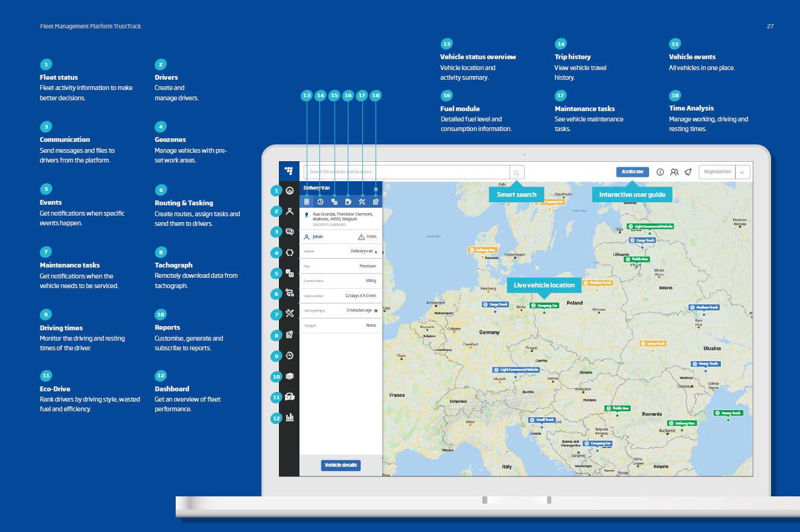800x532 pixels.
Task: Switch to Vehicle events tab
Action: (x=334, y=202)
